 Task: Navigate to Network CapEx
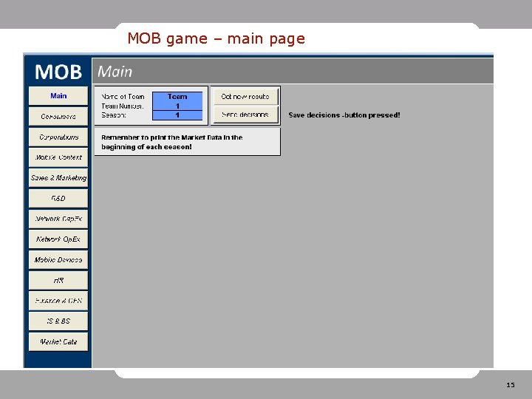tap(58, 219)
